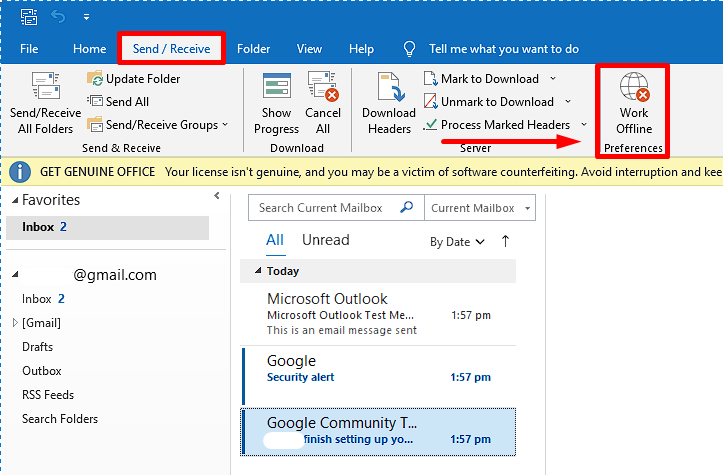Click the Cancel All icon
Viewport: 723px width, 475px height.
[323, 85]
